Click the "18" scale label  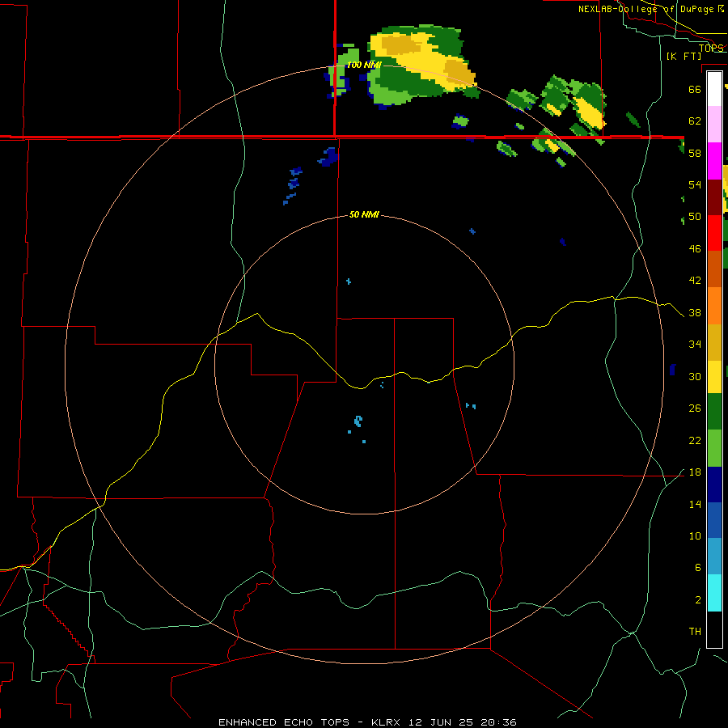[x=695, y=472]
